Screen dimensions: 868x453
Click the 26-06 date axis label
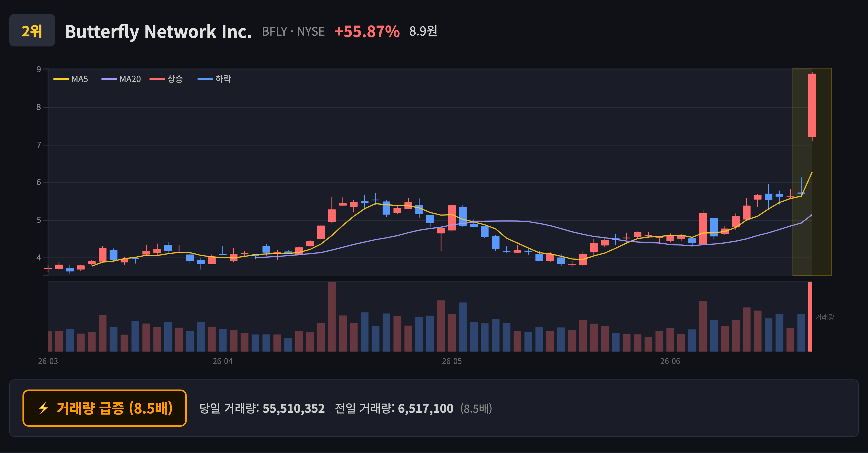(x=670, y=361)
